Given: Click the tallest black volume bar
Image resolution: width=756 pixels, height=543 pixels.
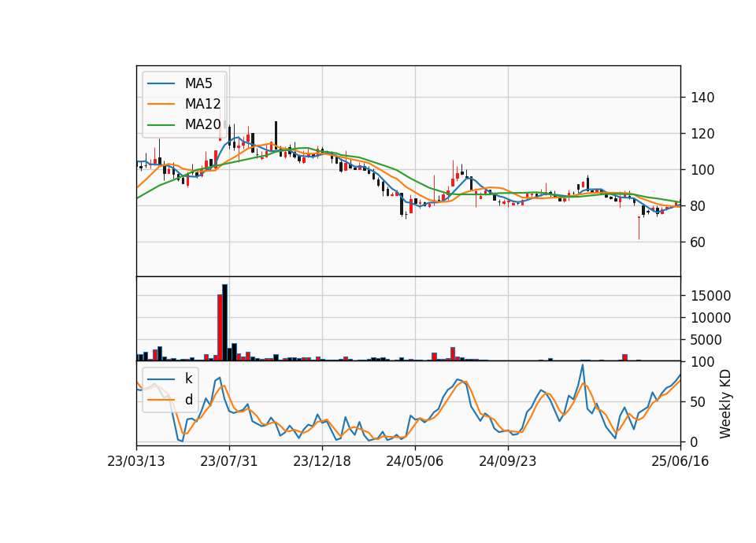Looking at the screenshot, I should pos(224,323).
